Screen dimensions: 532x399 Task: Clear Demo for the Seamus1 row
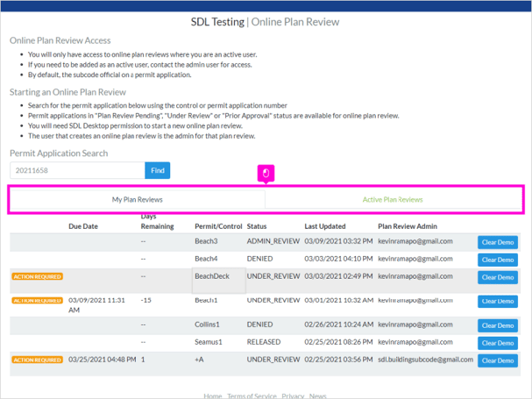pos(498,343)
